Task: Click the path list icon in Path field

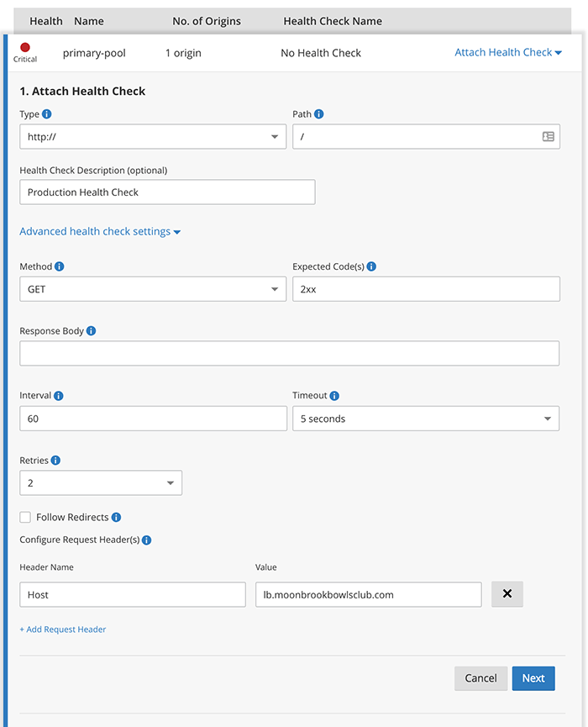Action: tap(548, 136)
